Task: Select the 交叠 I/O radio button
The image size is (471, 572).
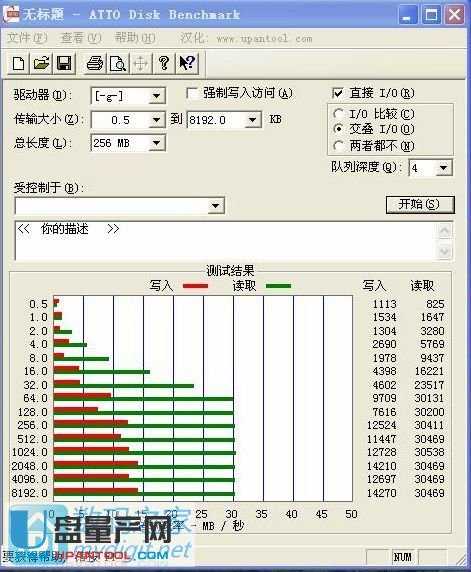Action: point(338,129)
